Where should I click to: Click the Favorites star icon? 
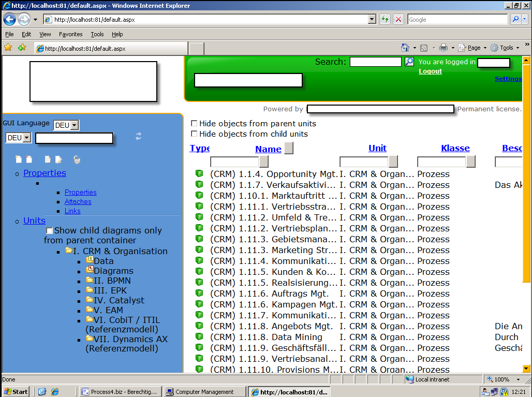pyautogui.click(x=8, y=48)
